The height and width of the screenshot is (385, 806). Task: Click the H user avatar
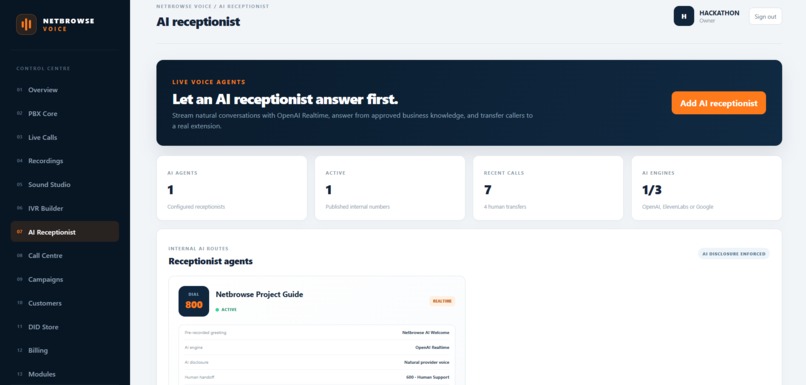684,16
